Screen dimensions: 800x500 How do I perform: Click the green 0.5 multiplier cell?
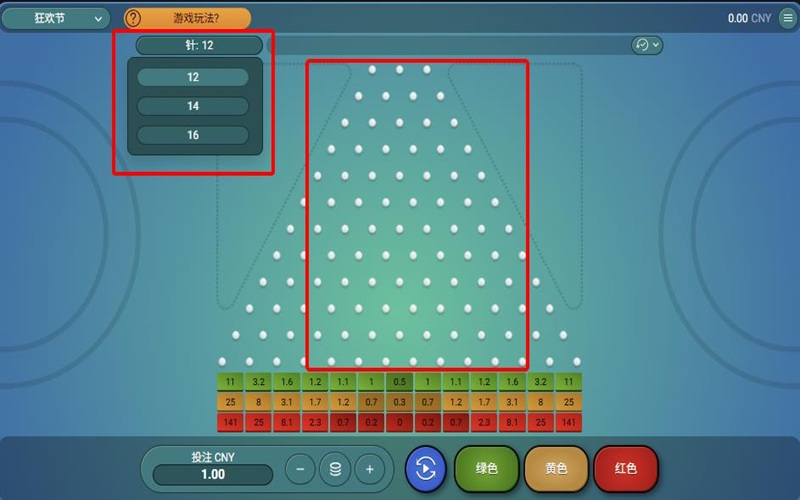[399, 382]
